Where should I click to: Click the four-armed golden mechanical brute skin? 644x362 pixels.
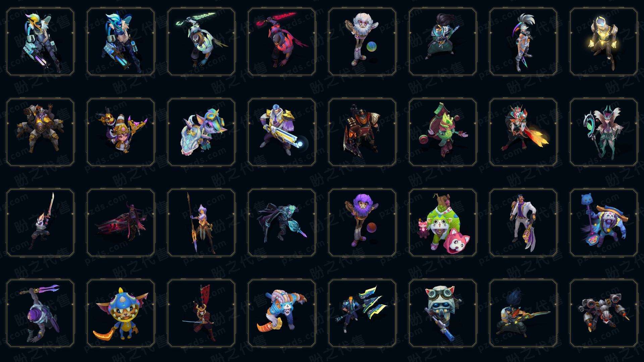(x=40, y=132)
